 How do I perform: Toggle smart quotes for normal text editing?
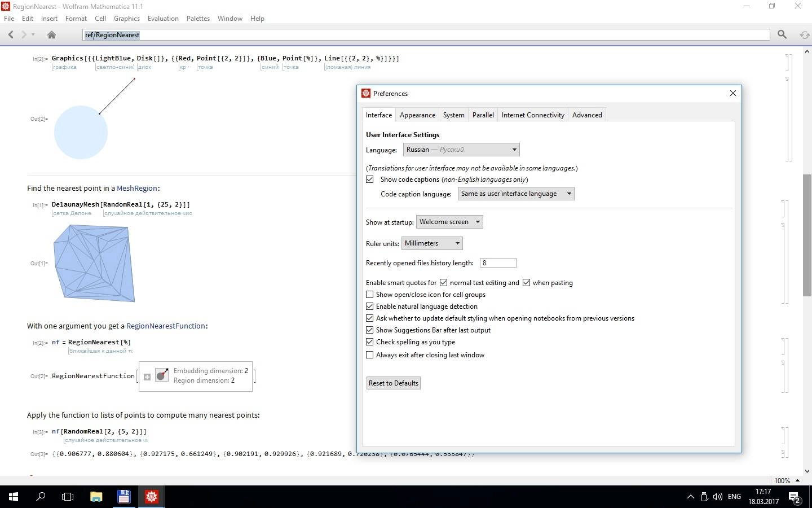point(443,282)
